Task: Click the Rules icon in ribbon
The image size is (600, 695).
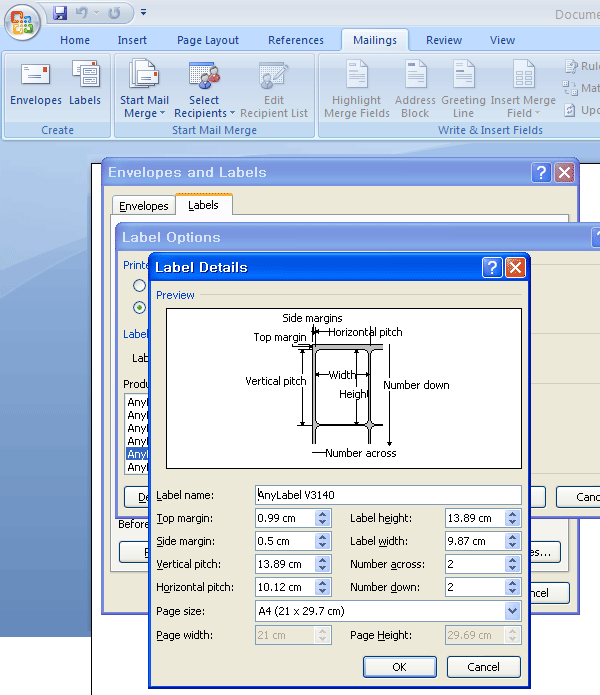Action: pos(571,66)
